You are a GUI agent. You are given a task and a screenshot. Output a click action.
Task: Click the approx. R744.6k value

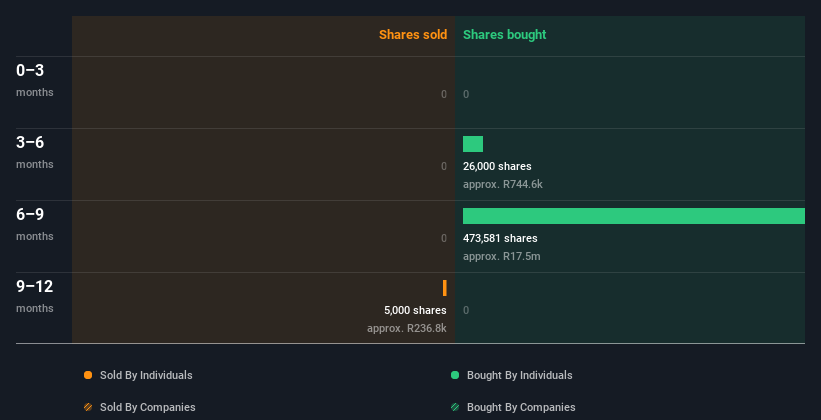pyautogui.click(x=503, y=184)
